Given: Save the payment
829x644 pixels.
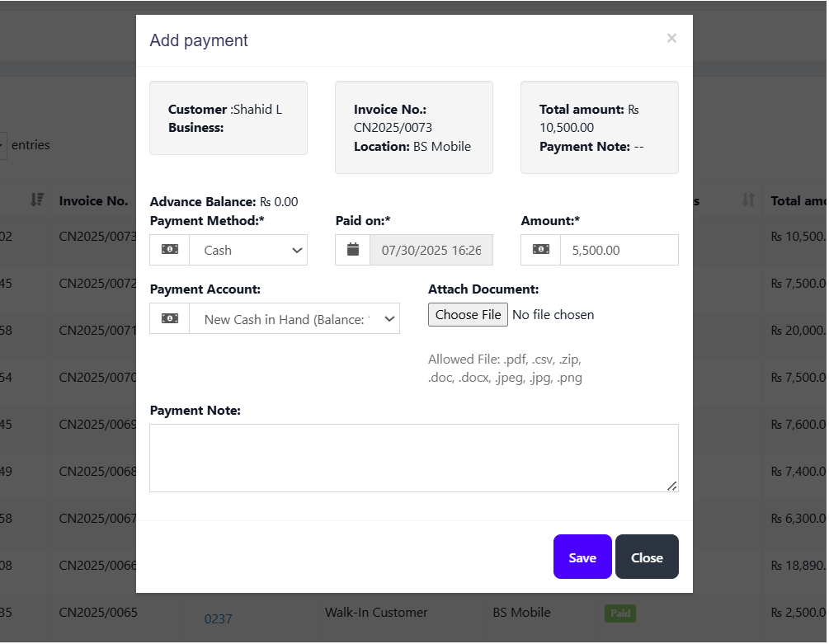Looking at the screenshot, I should tap(582, 557).
